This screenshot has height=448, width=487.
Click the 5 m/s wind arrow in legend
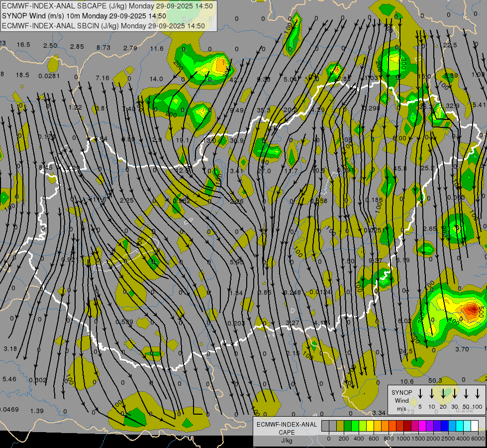pyautogui.click(x=420, y=394)
